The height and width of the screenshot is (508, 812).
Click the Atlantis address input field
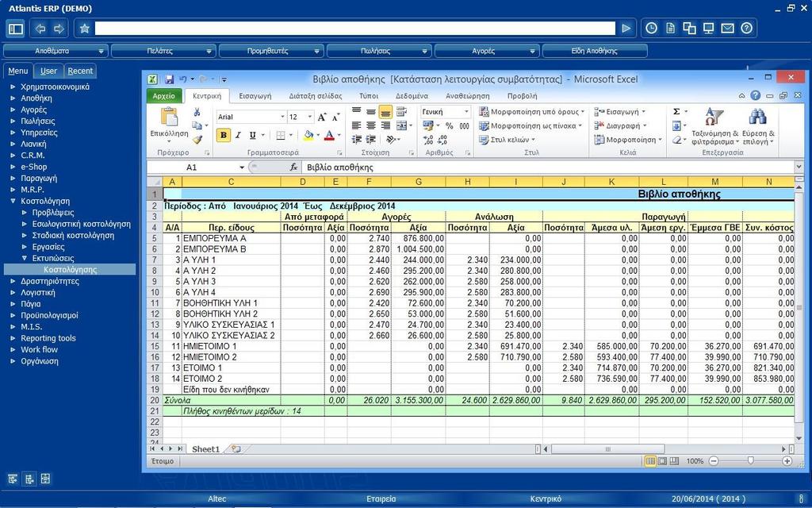click(354, 29)
